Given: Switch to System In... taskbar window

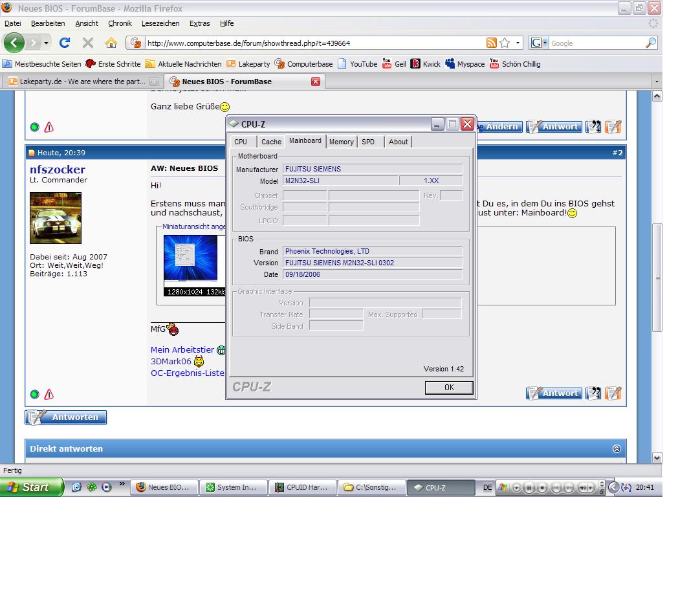Looking at the screenshot, I should point(234,488).
